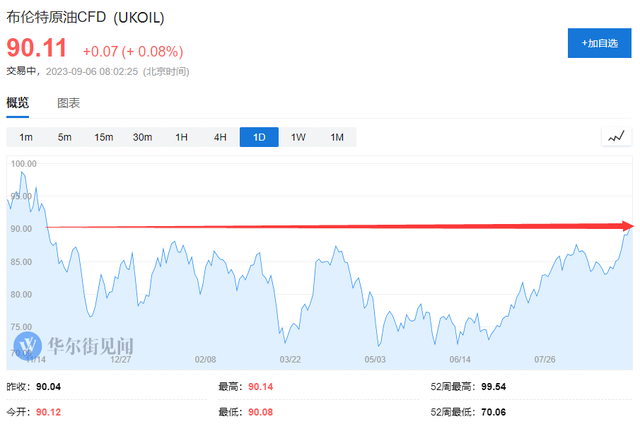Switch to 1M monthly interval
640x424 pixels.
(x=337, y=137)
